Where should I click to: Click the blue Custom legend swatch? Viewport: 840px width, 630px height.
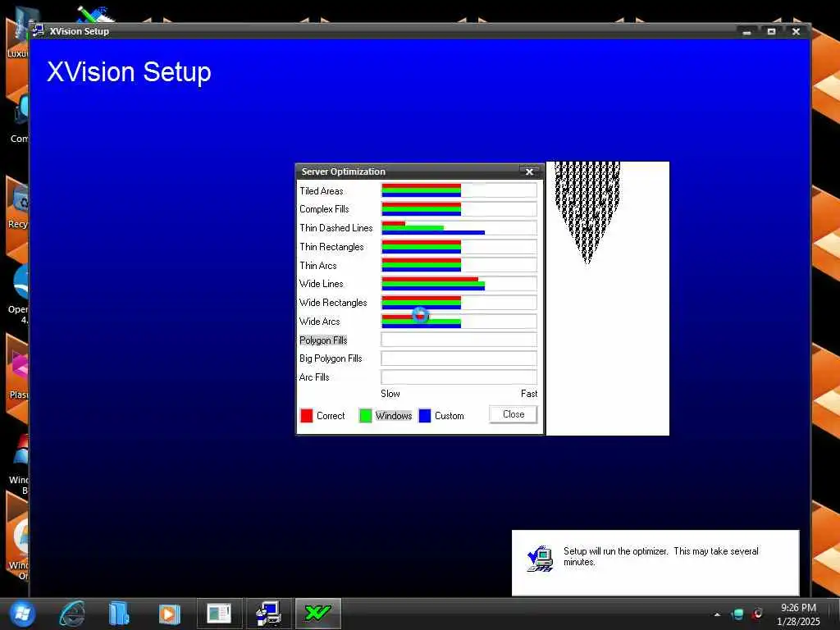tap(425, 416)
